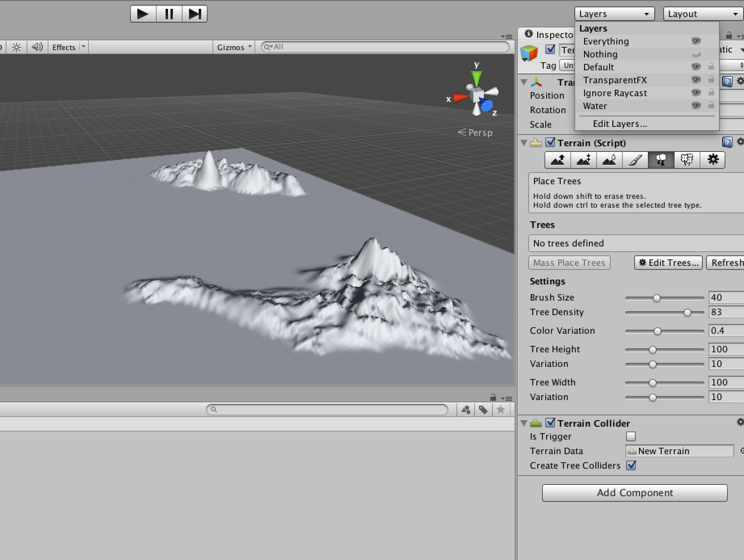Viewport: 744px width, 560px height.
Task: Choose Default layer entry
Action: click(x=647, y=67)
